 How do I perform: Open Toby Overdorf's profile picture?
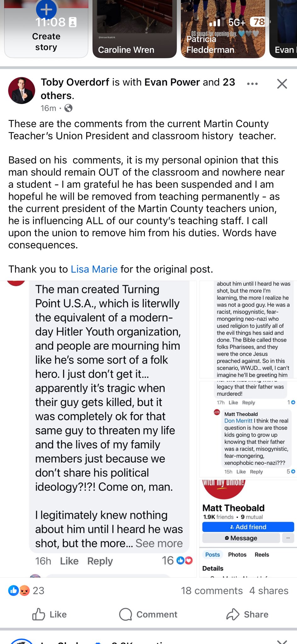21,91
